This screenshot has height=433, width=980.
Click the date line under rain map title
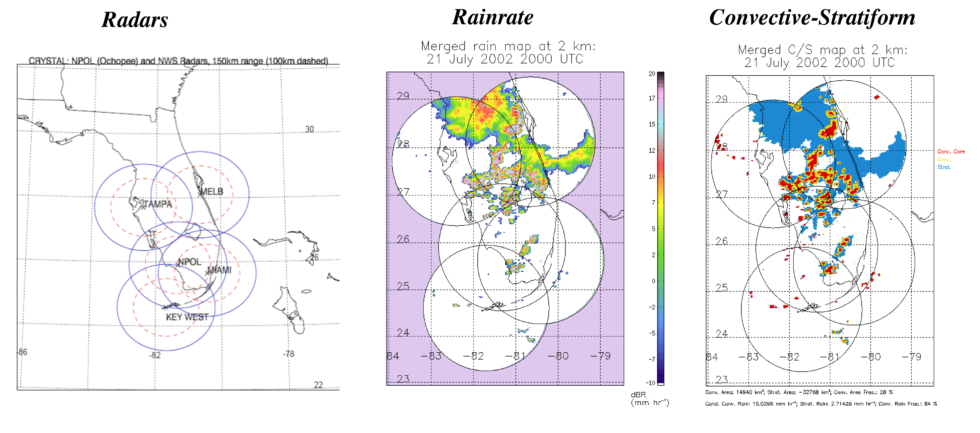tap(505, 59)
